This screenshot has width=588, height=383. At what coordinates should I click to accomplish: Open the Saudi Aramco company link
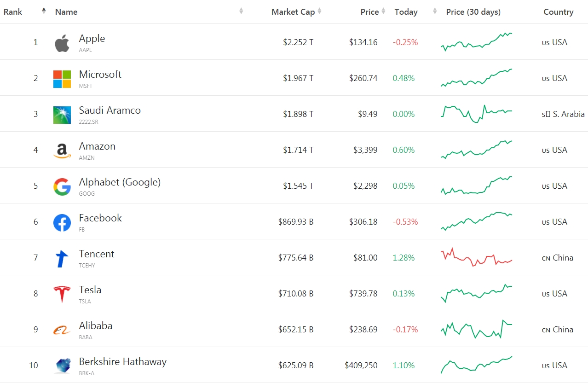click(x=110, y=110)
